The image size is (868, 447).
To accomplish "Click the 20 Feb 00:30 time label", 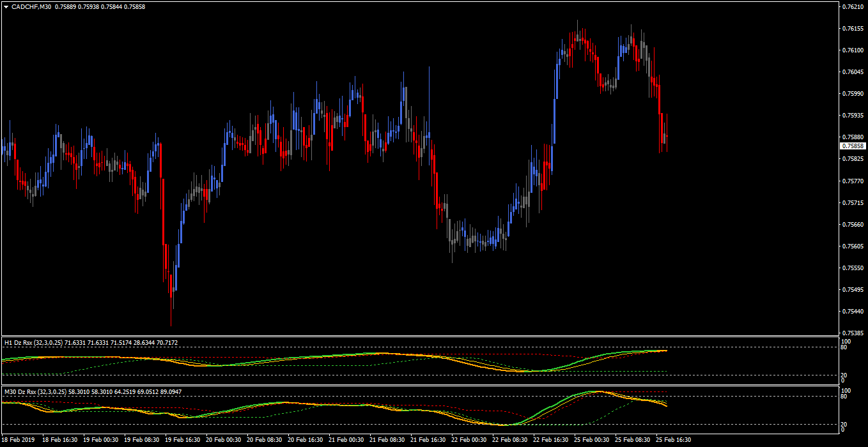I will pyautogui.click(x=224, y=440).
